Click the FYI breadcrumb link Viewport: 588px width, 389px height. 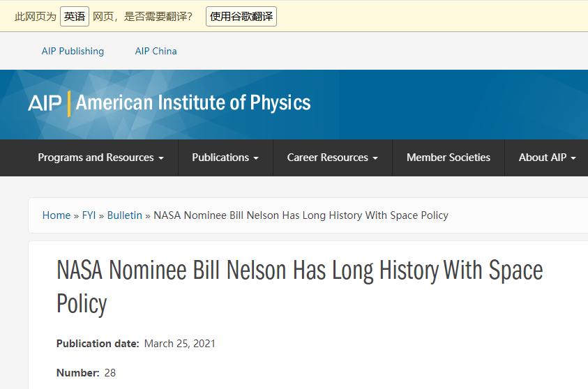[x=89, y=215]
